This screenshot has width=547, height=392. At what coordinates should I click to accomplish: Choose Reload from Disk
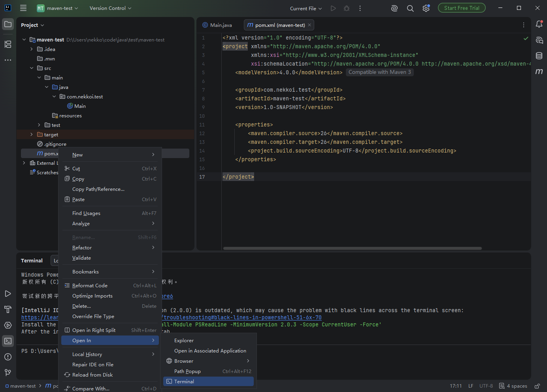pos(110,375)
